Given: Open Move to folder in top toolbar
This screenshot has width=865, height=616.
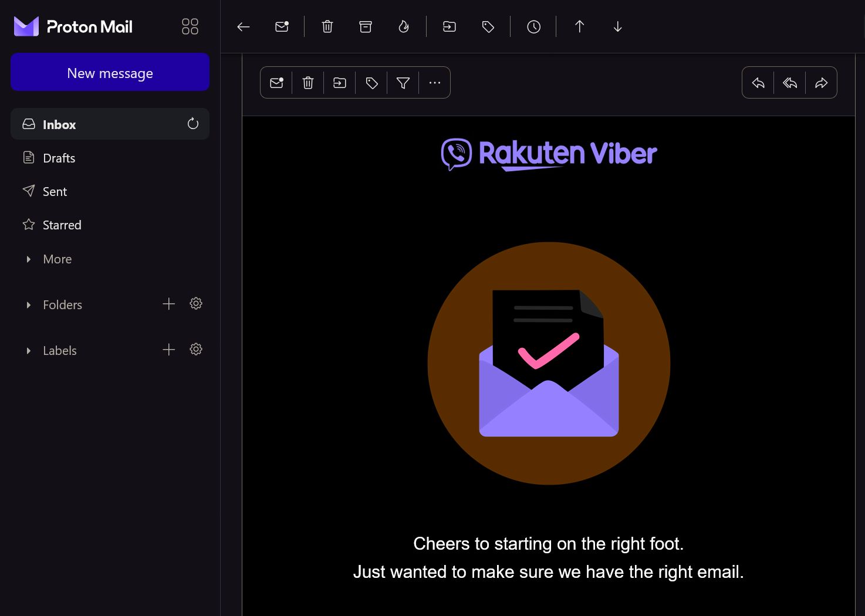Looking at the screenshot, I should (450, 26).
